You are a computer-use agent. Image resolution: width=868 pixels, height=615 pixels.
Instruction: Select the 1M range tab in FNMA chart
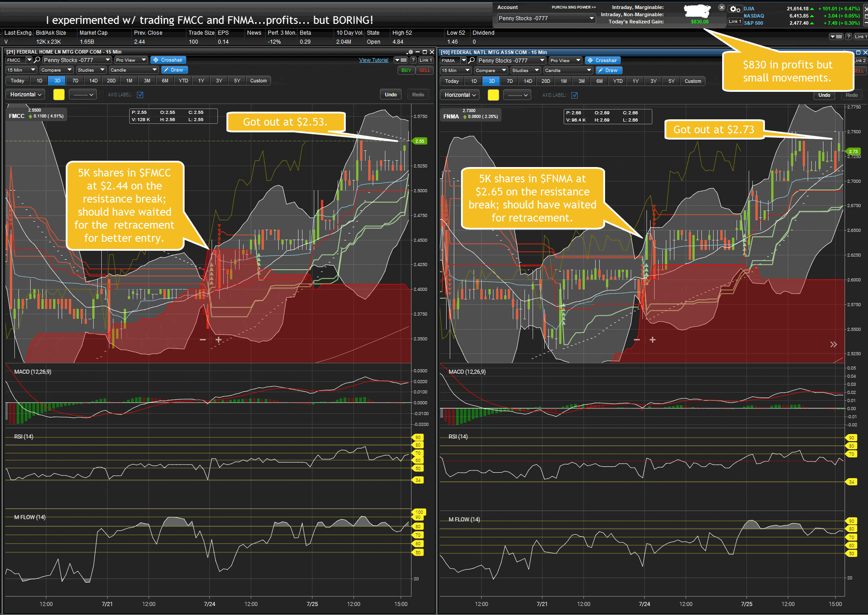coord(564,81)
